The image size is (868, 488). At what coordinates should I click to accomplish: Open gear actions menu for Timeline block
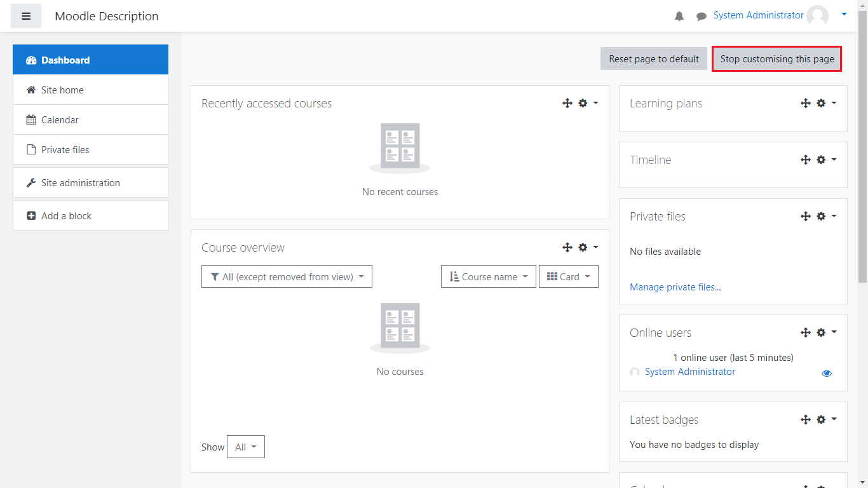(825, 159)
